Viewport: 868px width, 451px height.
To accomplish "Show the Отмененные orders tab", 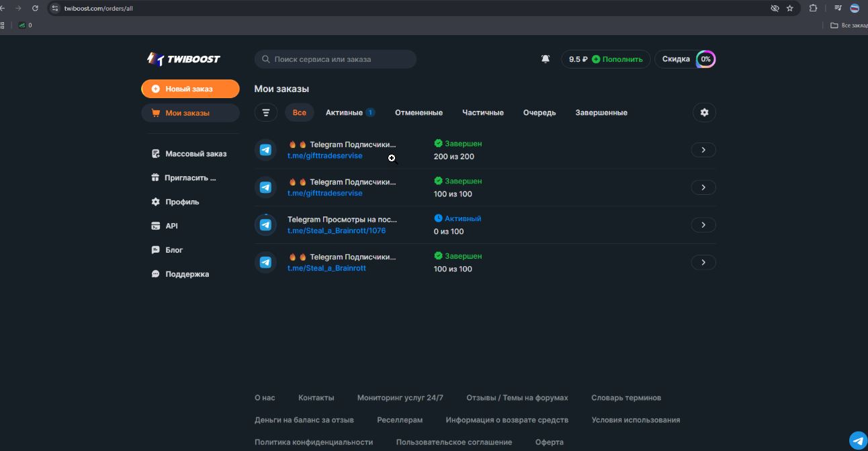I will pos(419,113).
